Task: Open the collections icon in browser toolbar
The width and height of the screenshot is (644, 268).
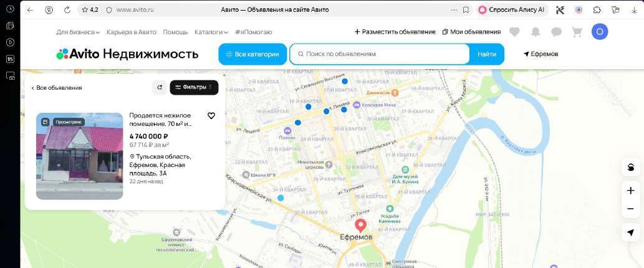Action: coord(615,10)
